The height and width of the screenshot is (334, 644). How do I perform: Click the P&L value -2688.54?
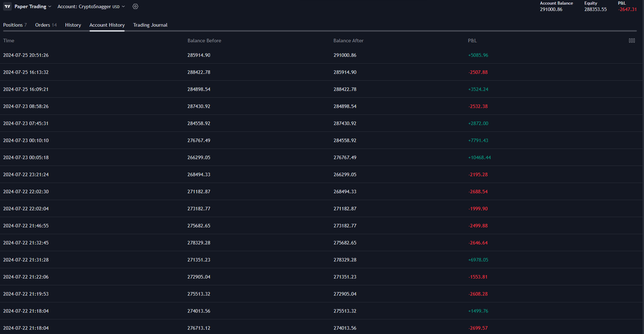478,191
